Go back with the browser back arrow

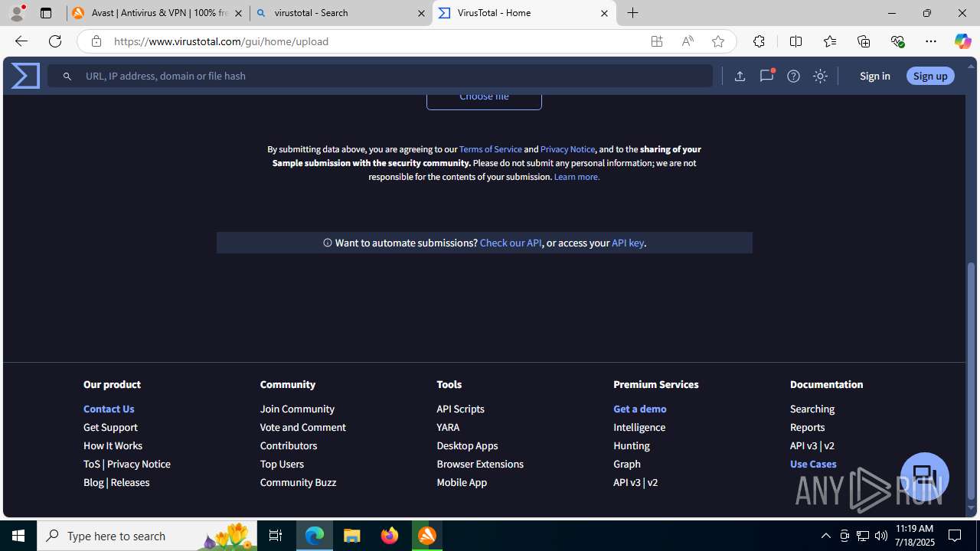click(21, 41)
